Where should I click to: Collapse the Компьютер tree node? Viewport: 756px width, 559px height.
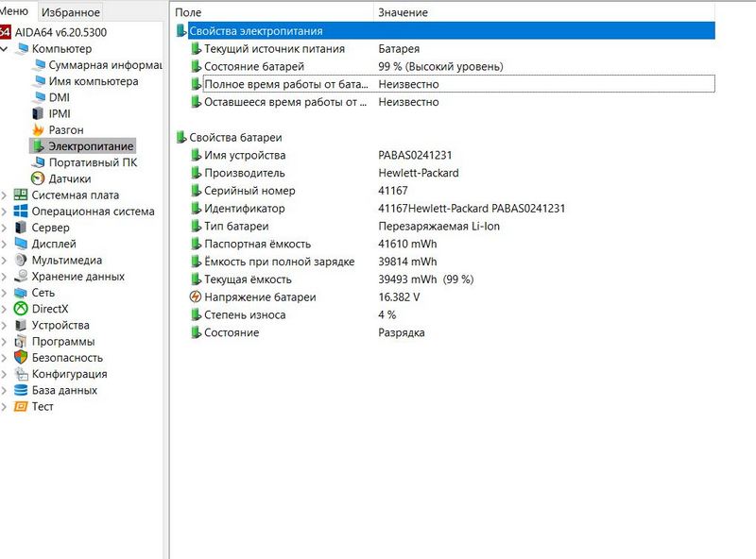pyautogui.click(x=5, y=49)
